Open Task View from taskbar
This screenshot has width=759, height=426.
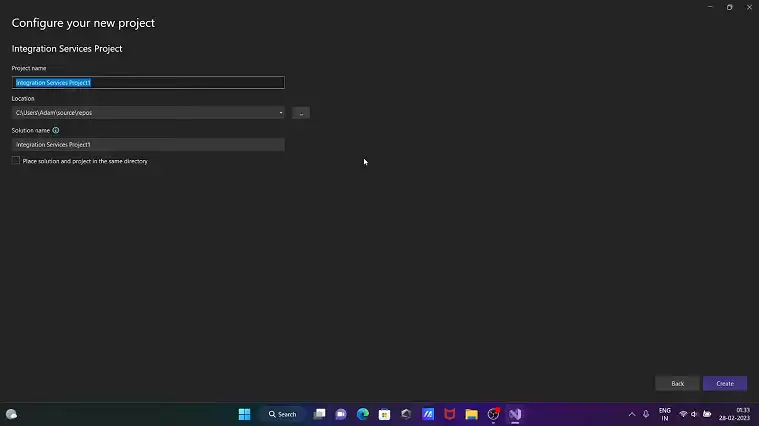point(319,414)
